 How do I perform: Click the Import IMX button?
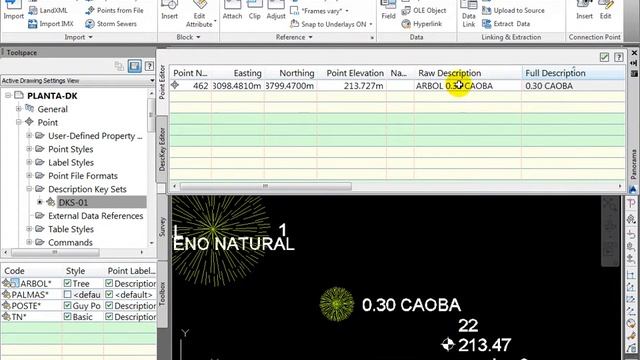click(x=51, y=24)
